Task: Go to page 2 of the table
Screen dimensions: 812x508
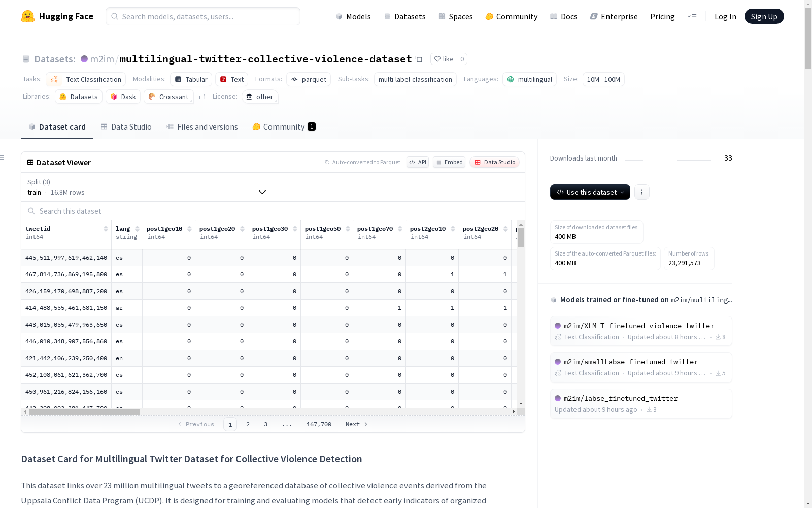Action: (248, 424)
